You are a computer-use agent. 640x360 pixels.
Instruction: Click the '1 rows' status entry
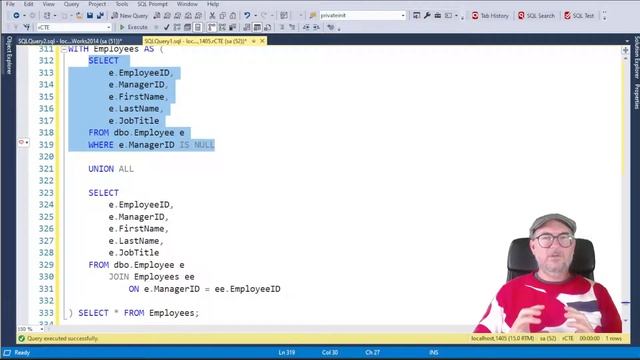click(x=613, y=338)
